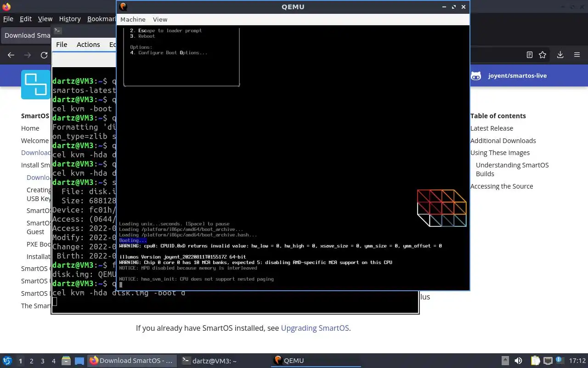Switch to workspace 2
588x368 pixels.
(x=31, y=361)
